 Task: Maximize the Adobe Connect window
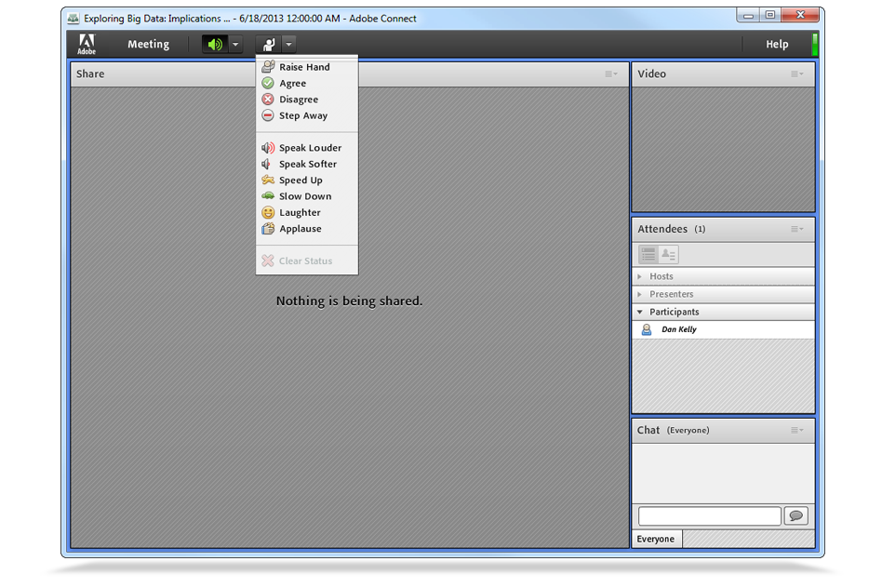[x=770, y=15]
